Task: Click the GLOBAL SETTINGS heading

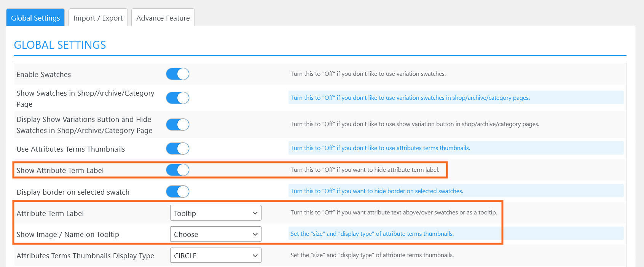Action: pyautogui.click(x=60, y=45)
